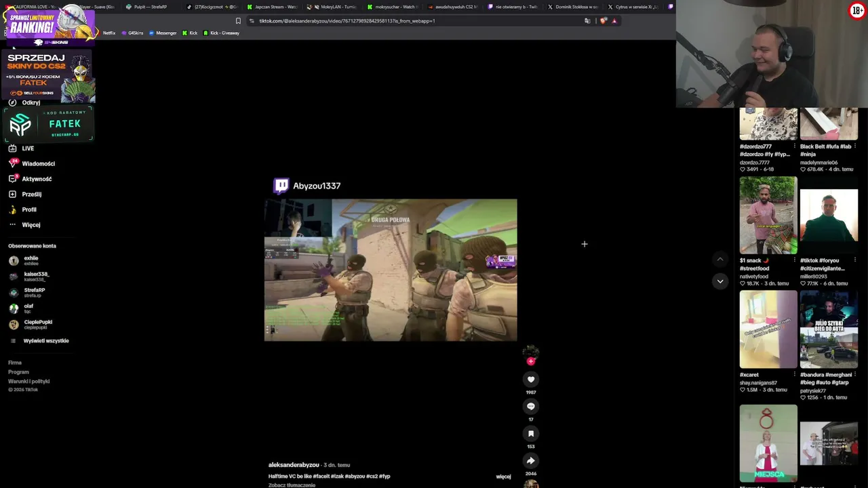
Task: Follow the creator with the red plus badge
Action: 531,361
